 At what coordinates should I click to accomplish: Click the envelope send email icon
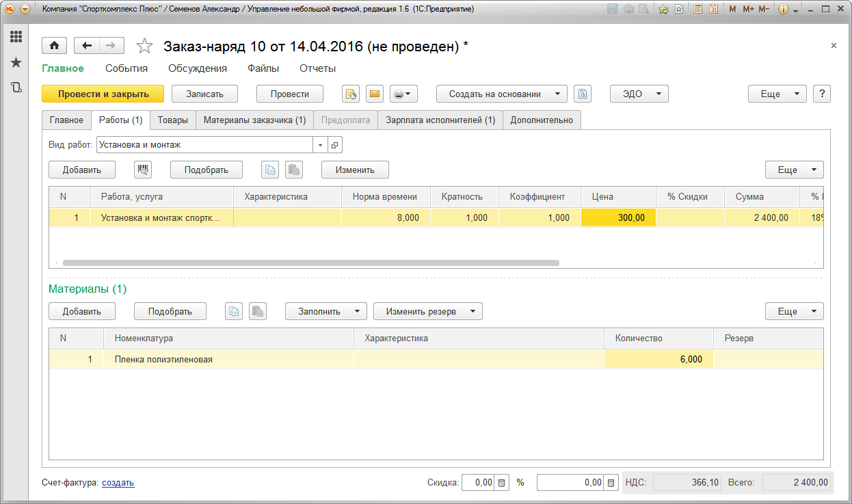pyautogui.click(x=374, y=94)
